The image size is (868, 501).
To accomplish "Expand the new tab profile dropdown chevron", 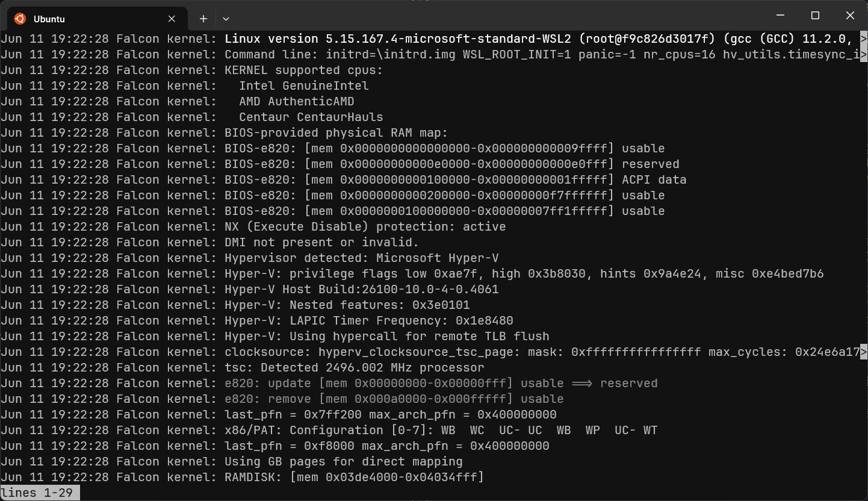I will pos(226,19).
